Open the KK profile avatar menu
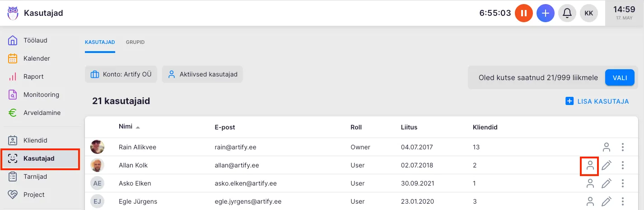 589,13
